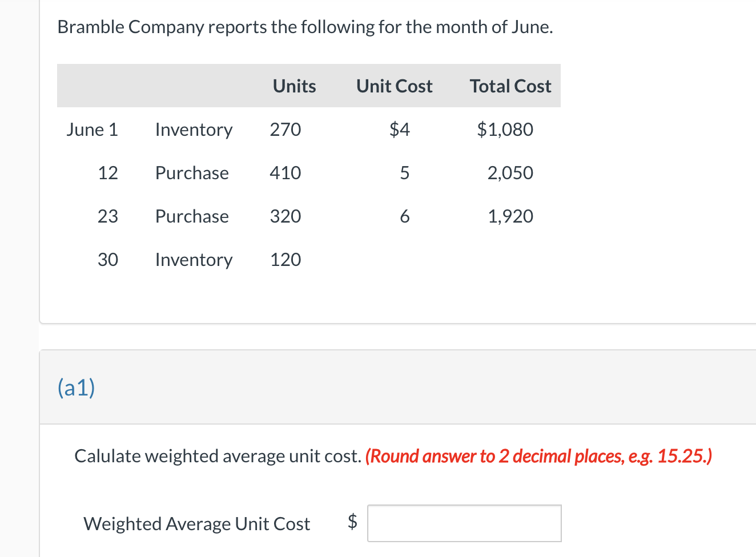Click the (a1) section label
The width and height of the screenshot is (756, 557).
77,388
